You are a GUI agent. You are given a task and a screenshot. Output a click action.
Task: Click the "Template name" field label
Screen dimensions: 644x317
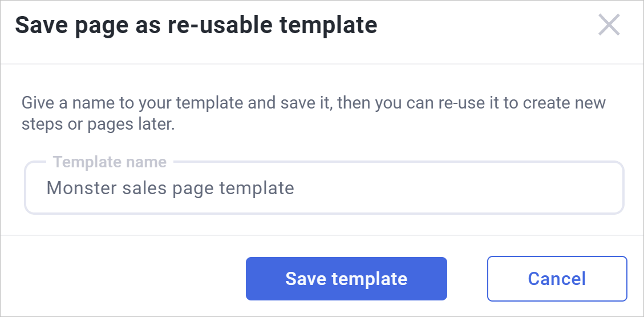(110, 162)
